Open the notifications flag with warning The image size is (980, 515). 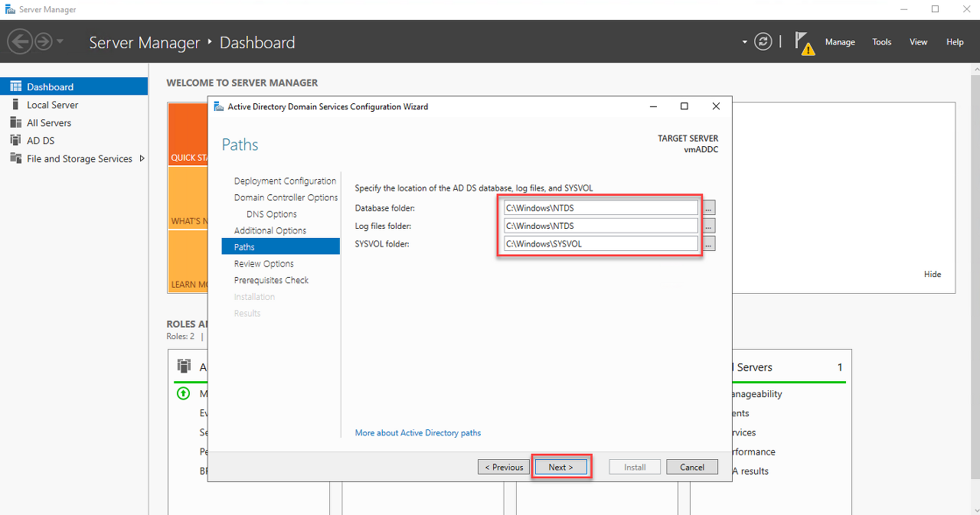[803, 43]
